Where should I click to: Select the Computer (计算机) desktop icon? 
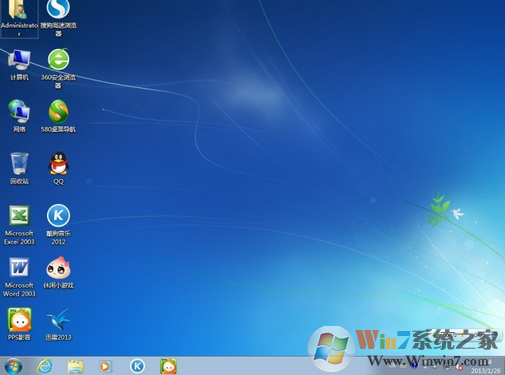pyautogui.click(x=19, y=65)
